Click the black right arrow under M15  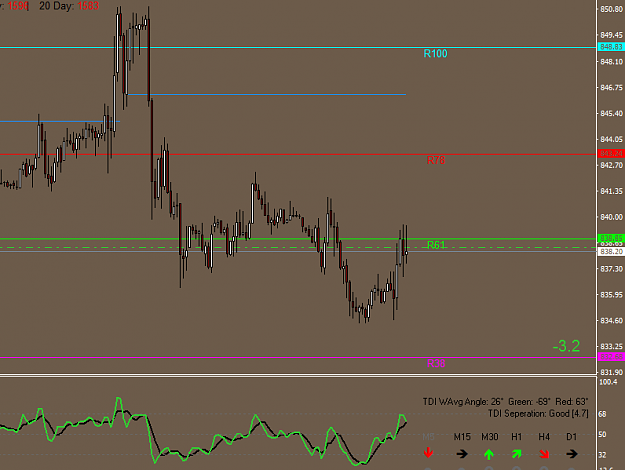[462, 454]
